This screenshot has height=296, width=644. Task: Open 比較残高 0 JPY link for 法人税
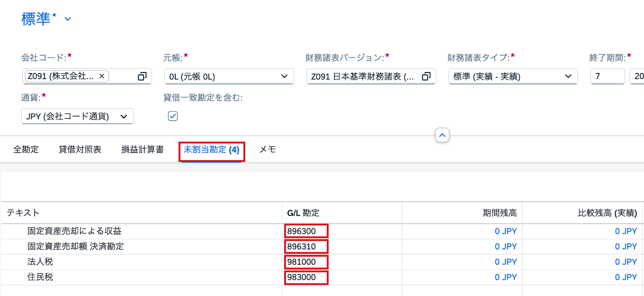pos(626,261)
